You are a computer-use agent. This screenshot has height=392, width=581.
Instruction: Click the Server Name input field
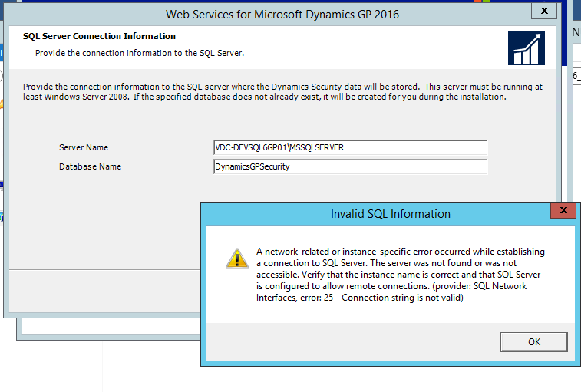coord(350,147)
